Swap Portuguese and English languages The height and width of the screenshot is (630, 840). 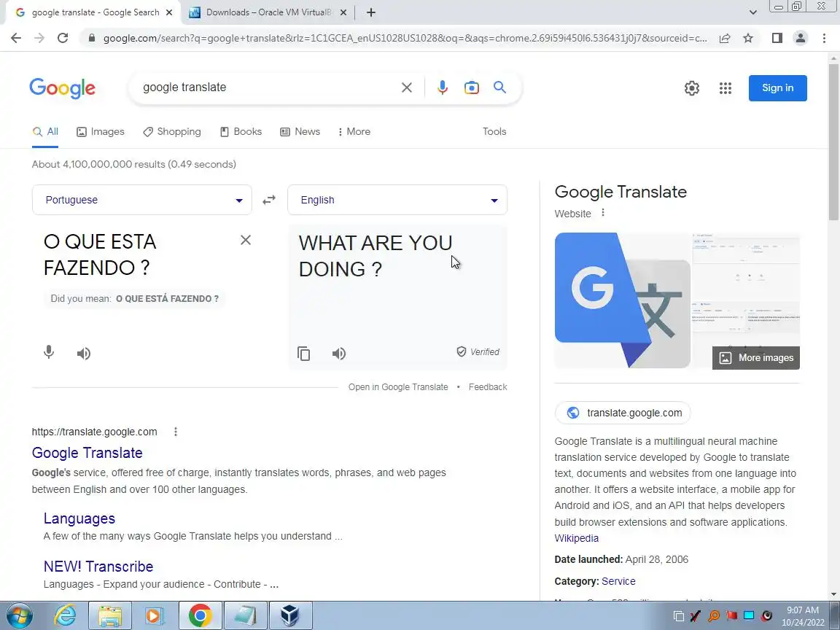(x=269, y=200)
